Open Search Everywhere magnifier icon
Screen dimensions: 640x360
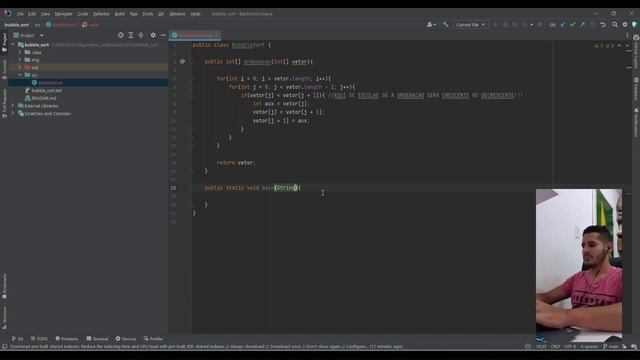click(x=615, y=25)
